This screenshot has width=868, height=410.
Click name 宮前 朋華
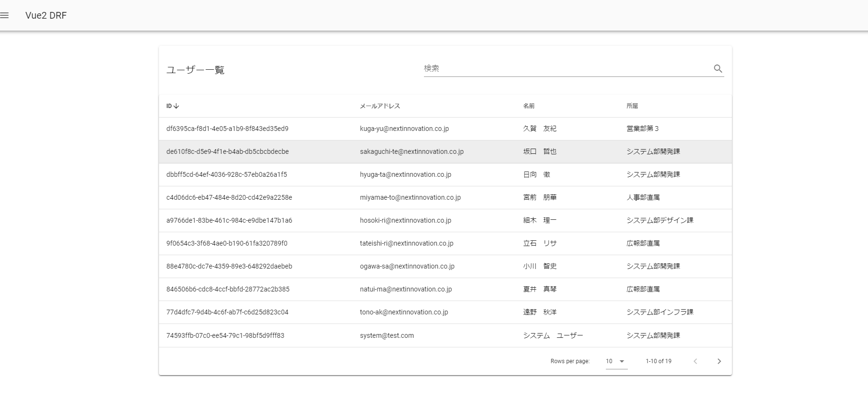[540, 198]
